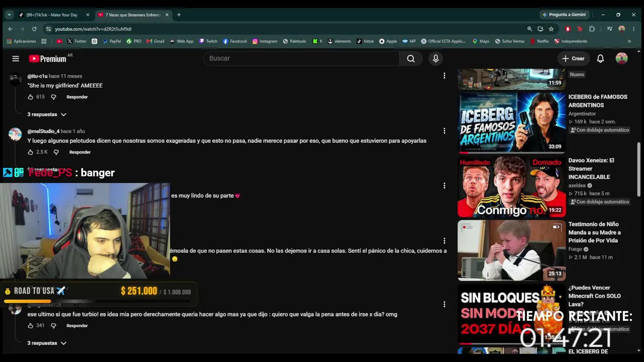644x362 pixels.
Task: Open the YouTube guide hamburger menu
Action: 16,59
